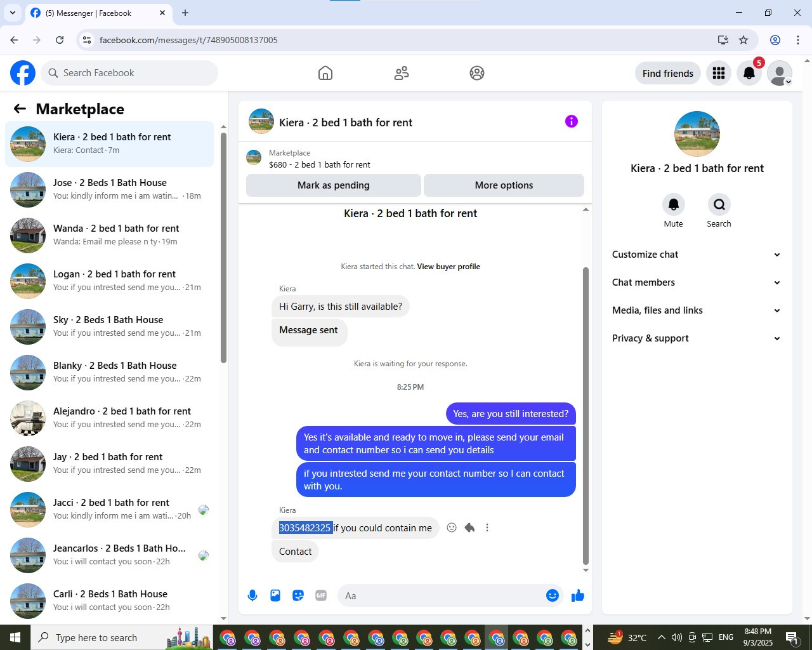Choose a GIF icon
This screenshot has width=812, height=650.
(321, 595)
